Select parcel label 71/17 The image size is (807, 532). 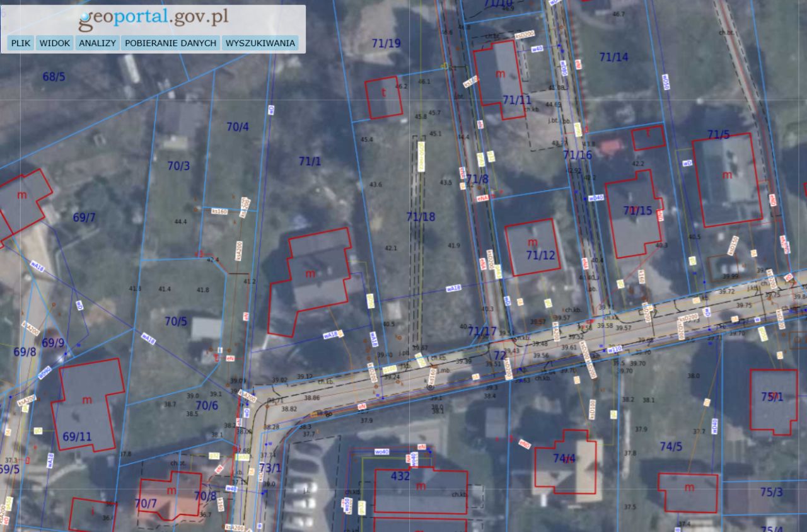click(x=482, y=331)
